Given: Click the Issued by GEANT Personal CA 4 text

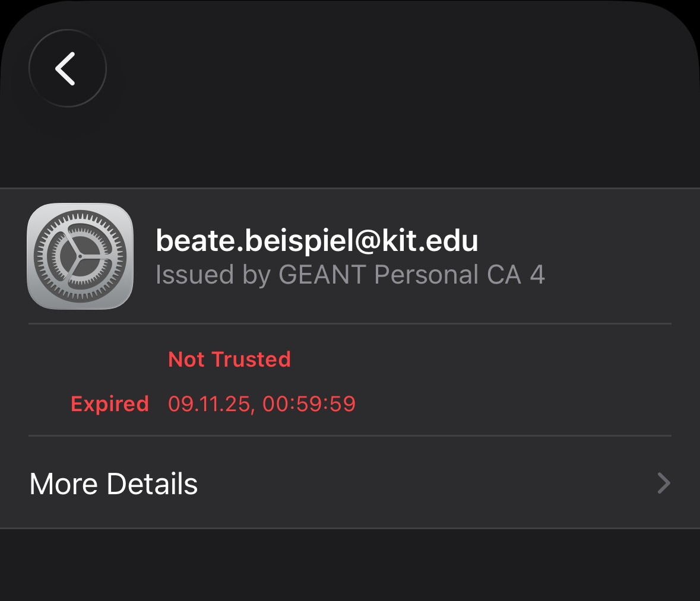Looking at the screenshot, I should coord(350,275).
